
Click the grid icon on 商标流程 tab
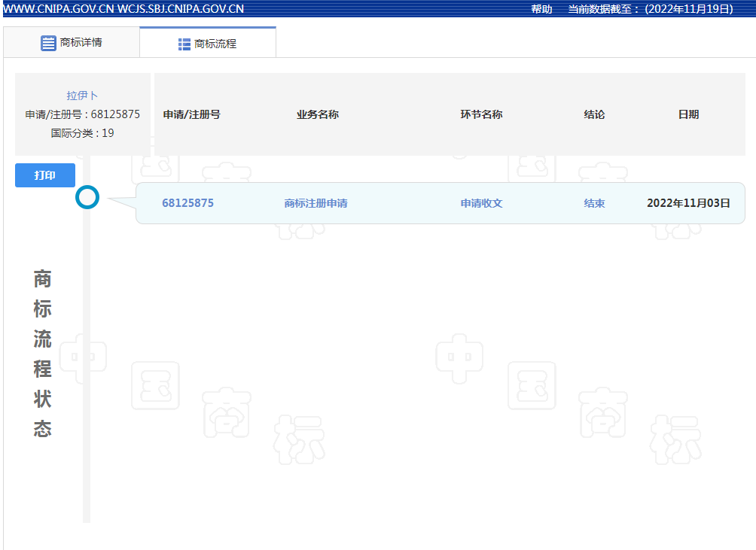click(x=184, y=44)
